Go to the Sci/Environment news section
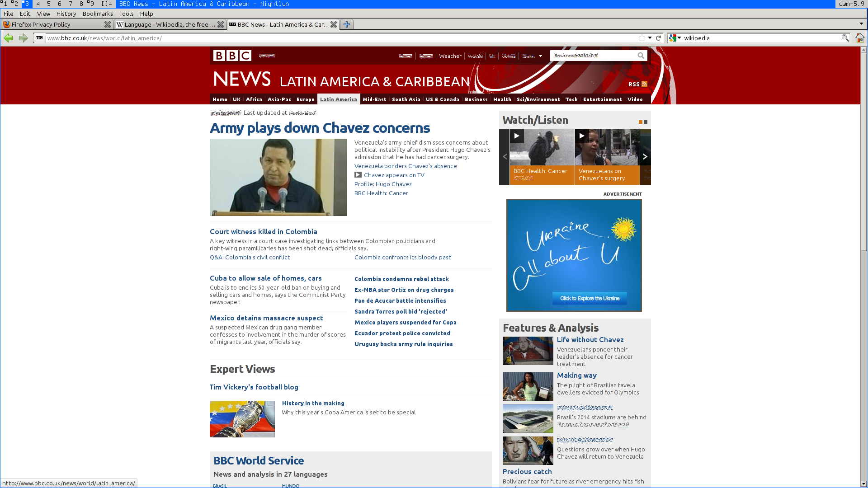This screenshot has height=488, width=868. (538, 99)
